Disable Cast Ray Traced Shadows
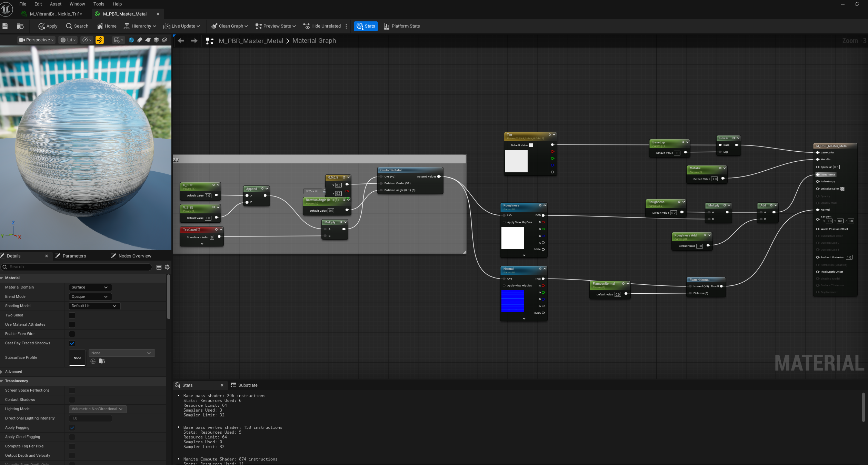 [72, 343]
